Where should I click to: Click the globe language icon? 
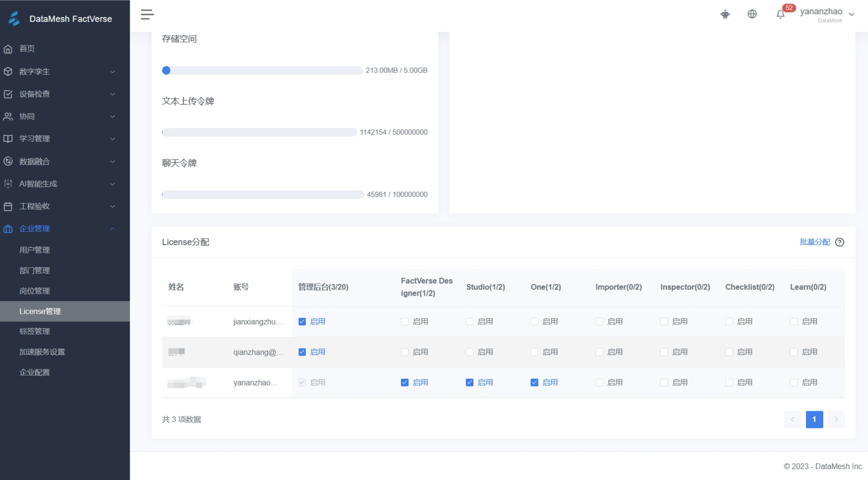[x=752, y=14]
